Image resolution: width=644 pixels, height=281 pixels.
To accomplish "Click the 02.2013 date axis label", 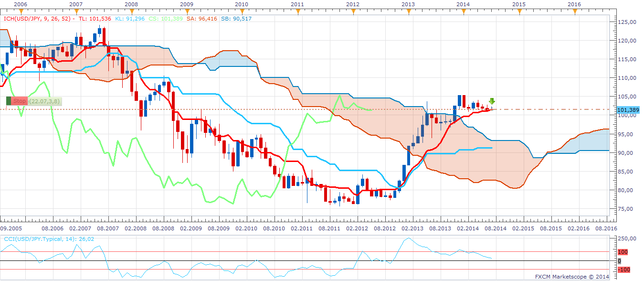I will [412, 229].
